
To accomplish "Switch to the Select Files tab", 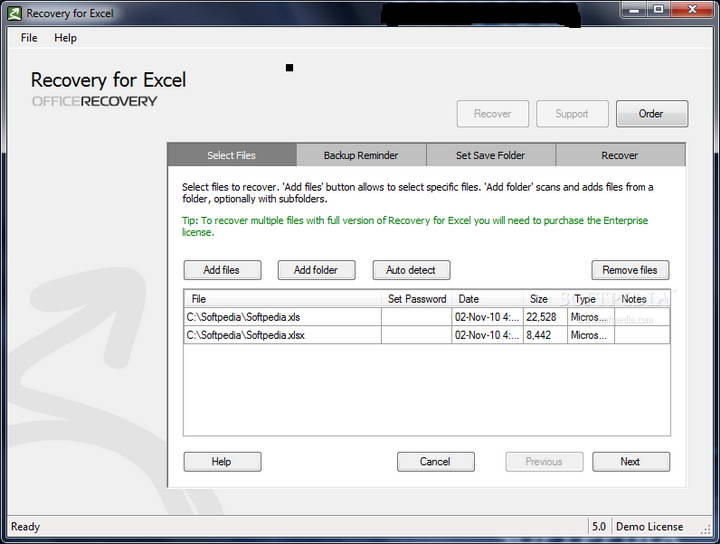I will coord(232,155).
